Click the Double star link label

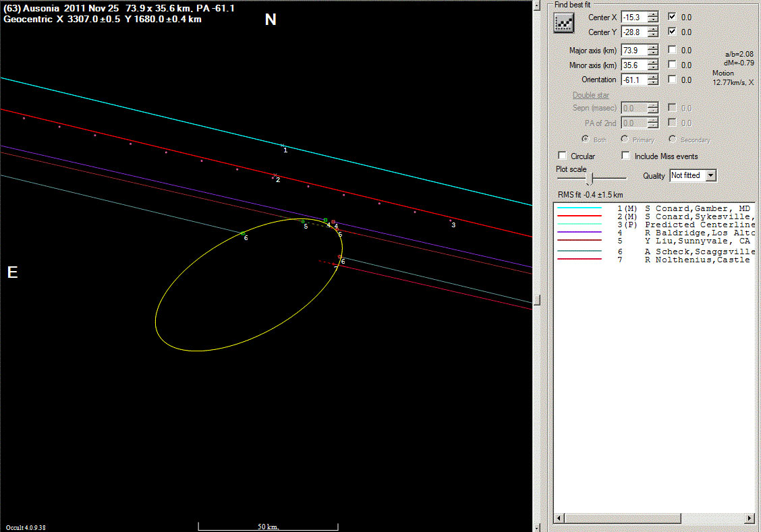click(x=590, y=95)
